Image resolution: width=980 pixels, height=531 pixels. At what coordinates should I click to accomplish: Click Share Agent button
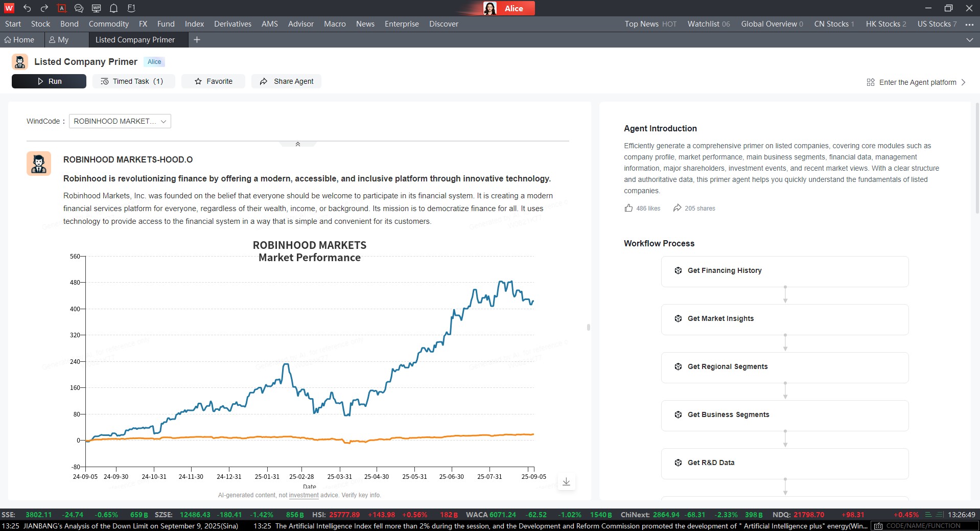click(286, 81)
